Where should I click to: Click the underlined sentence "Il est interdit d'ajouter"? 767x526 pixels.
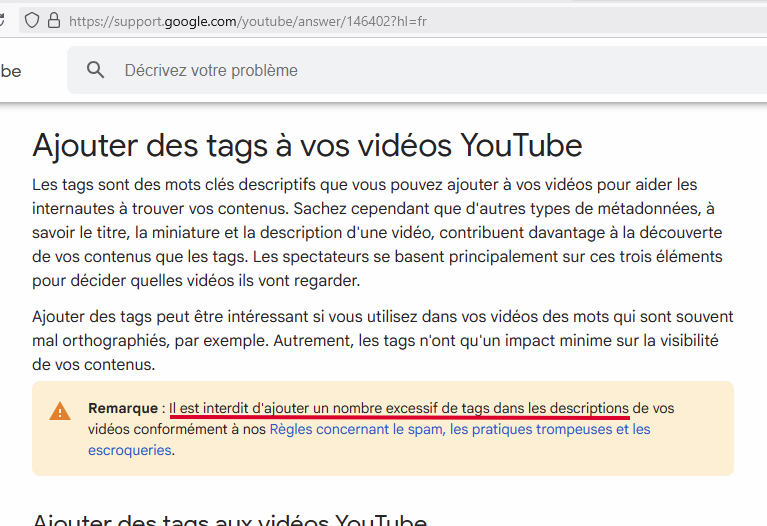click(x=399, y=408)
